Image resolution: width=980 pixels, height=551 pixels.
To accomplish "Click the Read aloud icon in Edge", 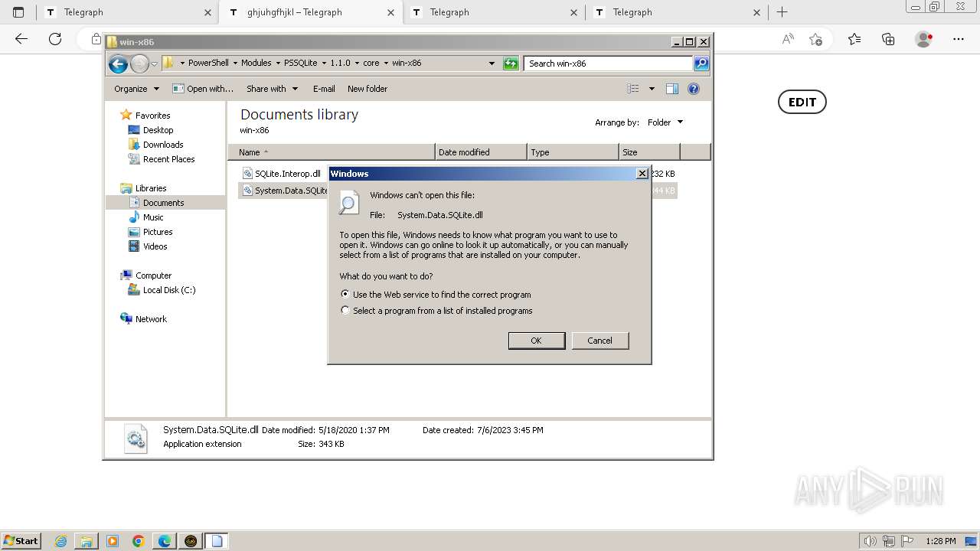I will click(x=788, y=39).
